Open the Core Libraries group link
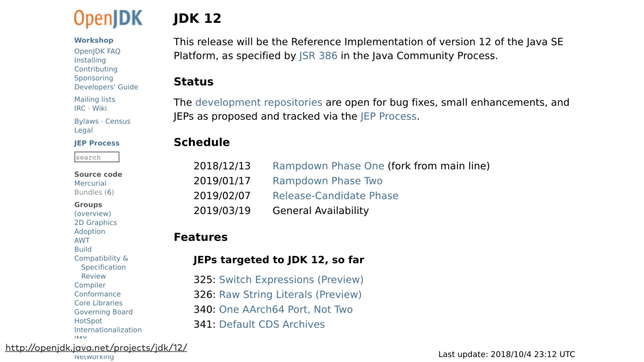 click(x=98, y=303)
